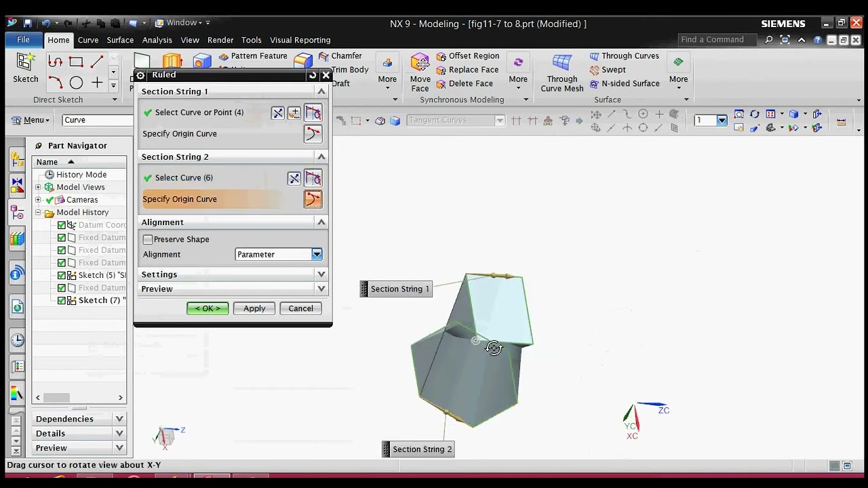
Task: Click Replace Face tool
Action: coord(468,70)
